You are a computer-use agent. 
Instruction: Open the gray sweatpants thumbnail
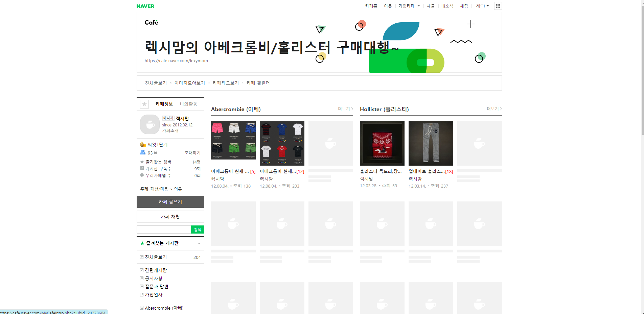(431, 143)
